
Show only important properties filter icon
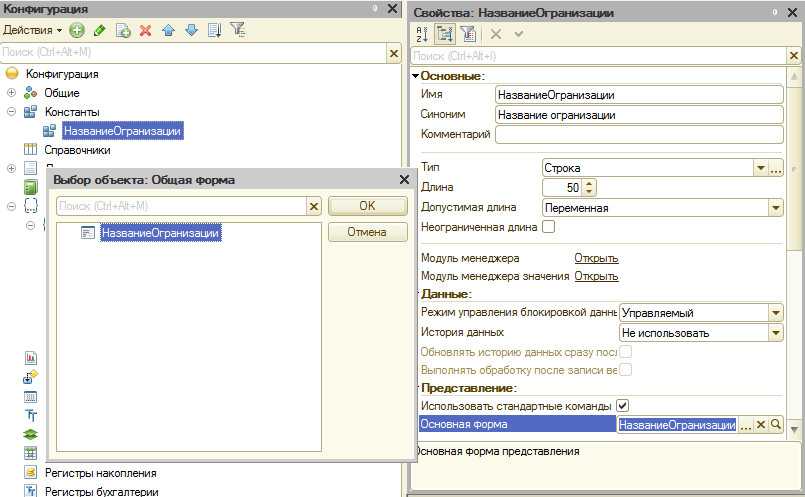[x=468, y=34]
